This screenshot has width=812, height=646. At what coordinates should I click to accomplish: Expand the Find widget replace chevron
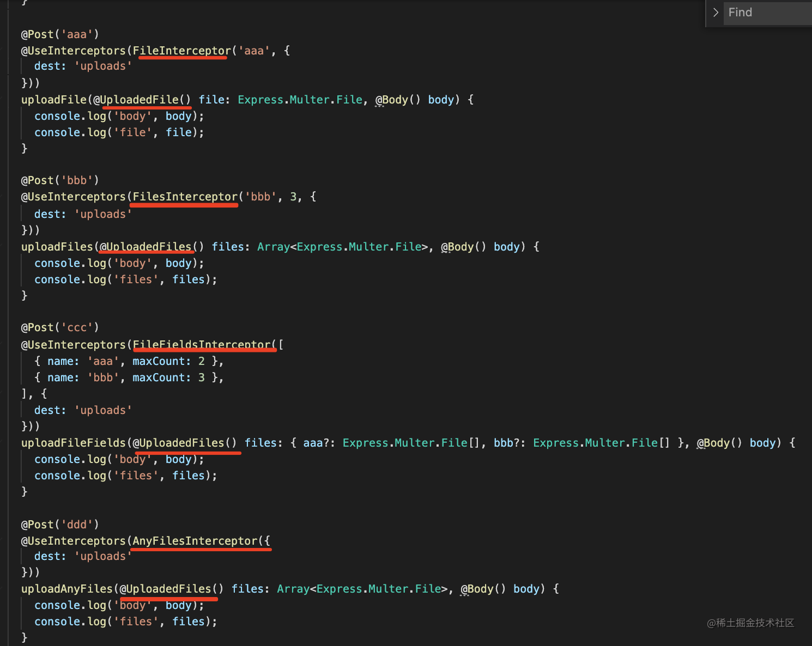point(716,13)
